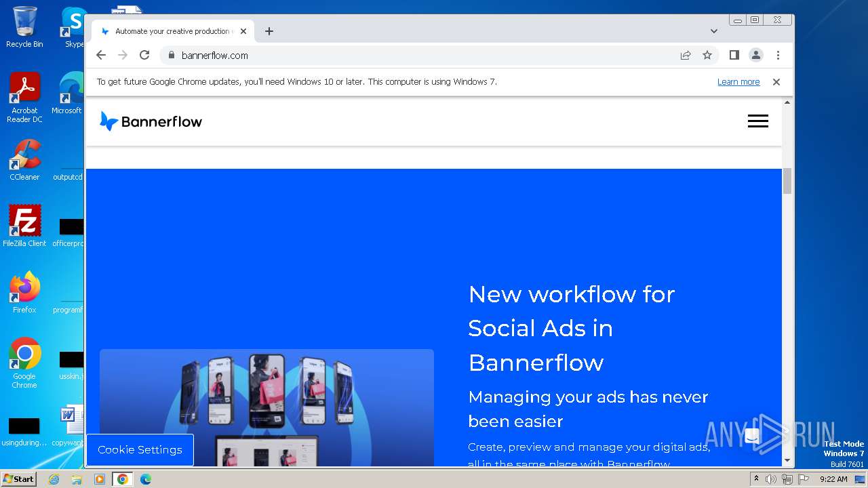The width and height of the screenshot is (868, 488).
Task: Open Chrome three-dot menu
Action: pos(778,56)
